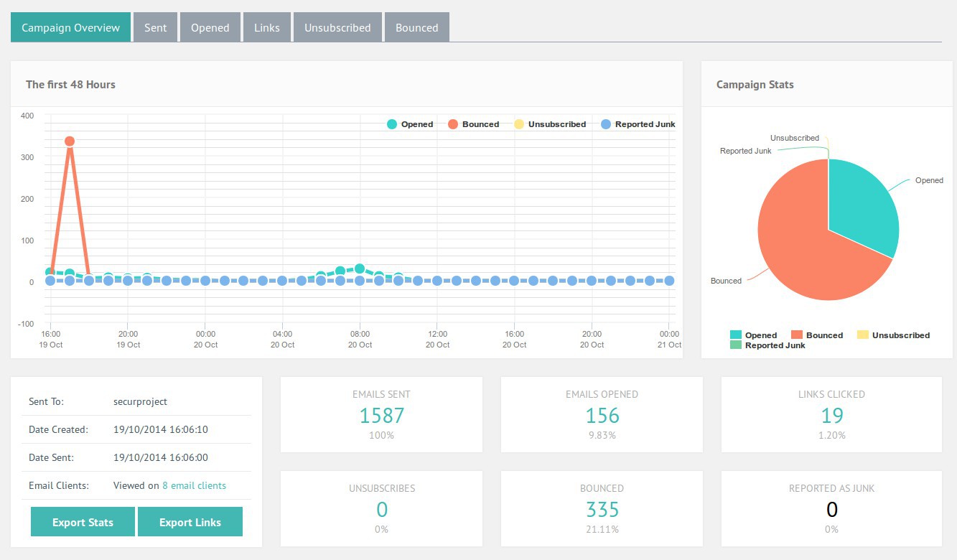Click the Date Sent value 19/10/2014 16:06:00

pos(161,457)
